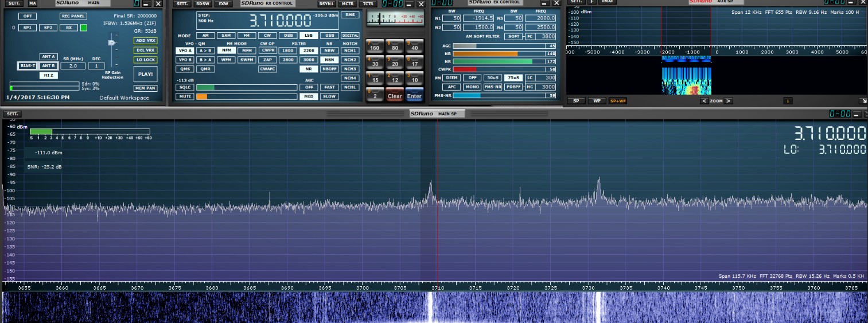Select VFO A

coord(184,50)
